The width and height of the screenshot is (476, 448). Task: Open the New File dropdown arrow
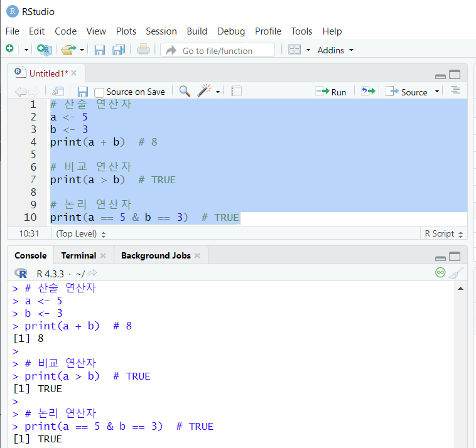pyautogui.click(x=26, y=50)
